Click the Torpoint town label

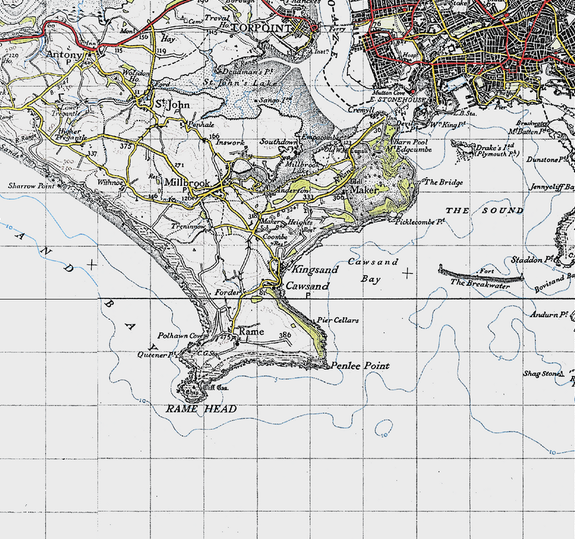262,28
